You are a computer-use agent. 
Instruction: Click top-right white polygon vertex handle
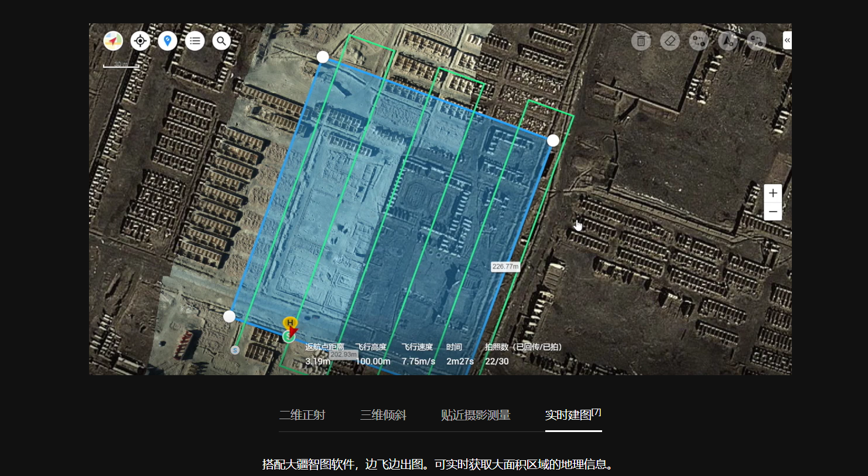click(553, 141)
